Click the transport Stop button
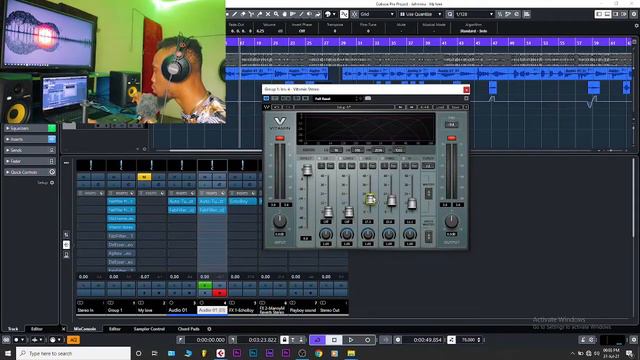Screen dimensions: 640x360 (334, 340)
